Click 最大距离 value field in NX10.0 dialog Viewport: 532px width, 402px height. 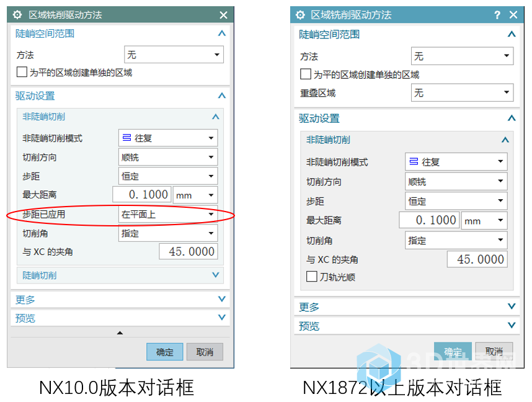pos(142,195)
